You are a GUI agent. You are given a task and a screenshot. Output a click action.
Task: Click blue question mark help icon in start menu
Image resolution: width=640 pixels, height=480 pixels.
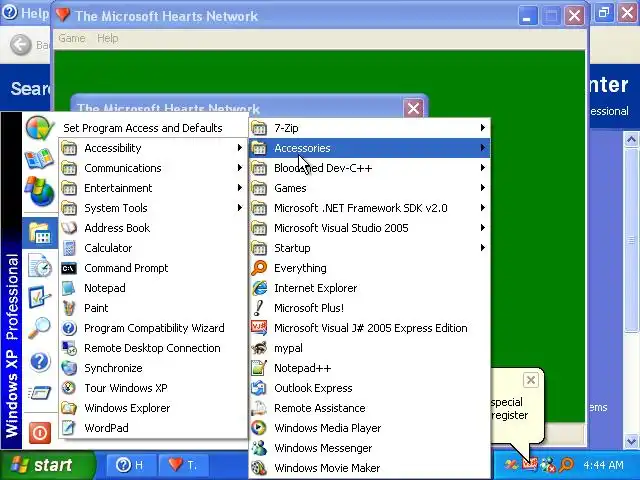tap(40, 362)
